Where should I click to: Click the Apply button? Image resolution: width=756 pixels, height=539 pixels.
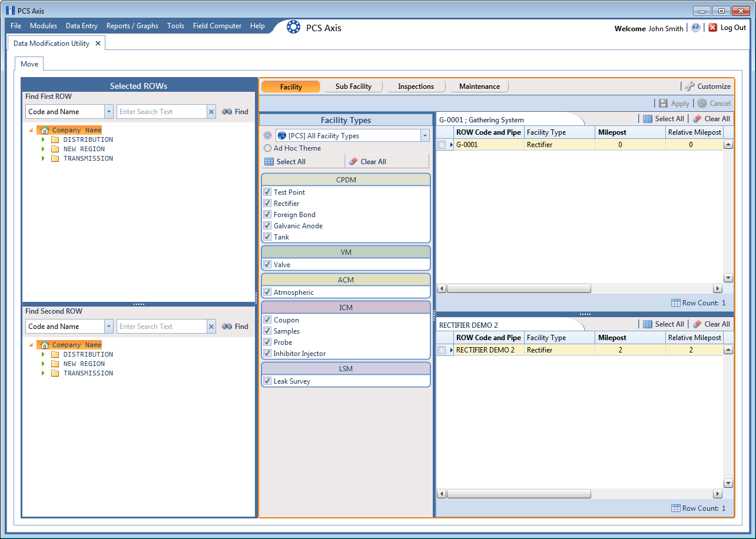[x=674, y=104]
